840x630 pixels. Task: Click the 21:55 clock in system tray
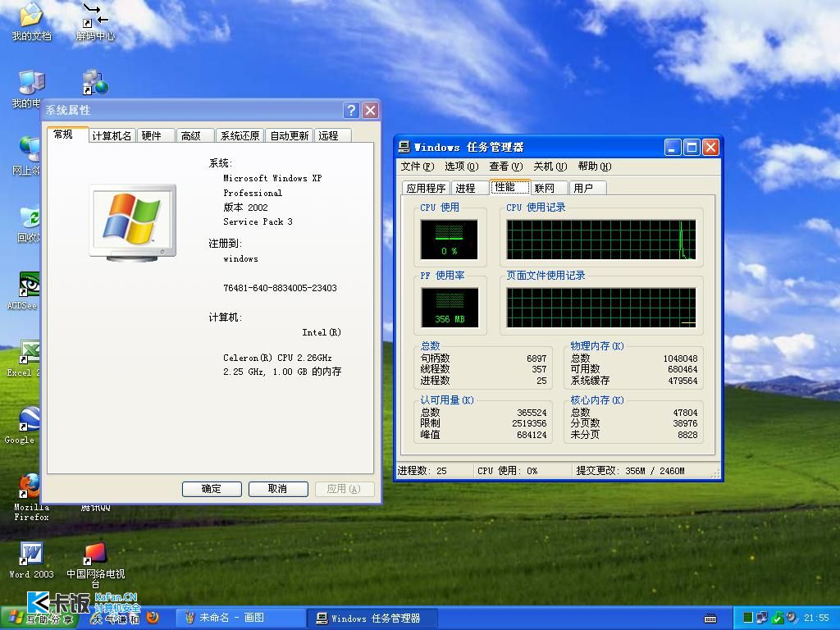click(x=816, y=618)
